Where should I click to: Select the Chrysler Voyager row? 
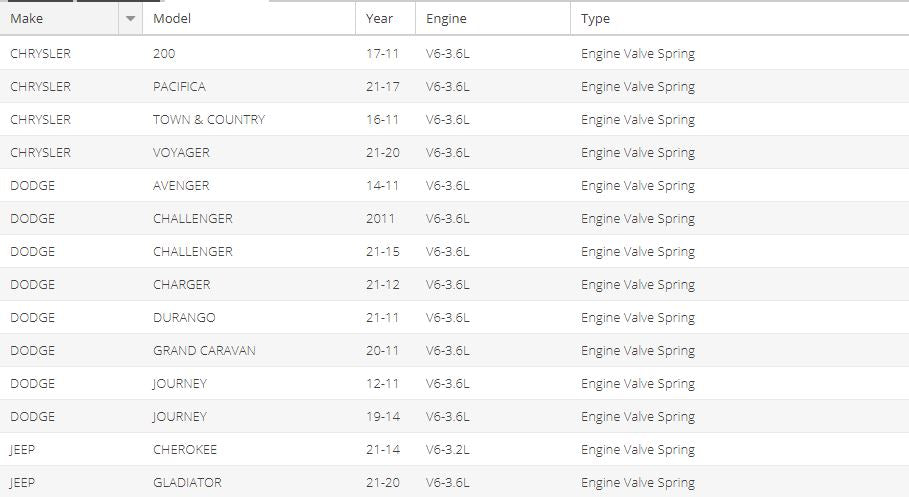coord(454,153)
